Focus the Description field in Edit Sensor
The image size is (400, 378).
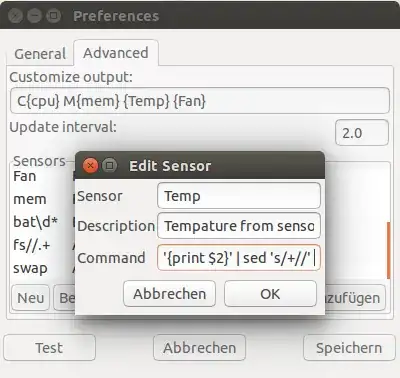pos(239,226)
